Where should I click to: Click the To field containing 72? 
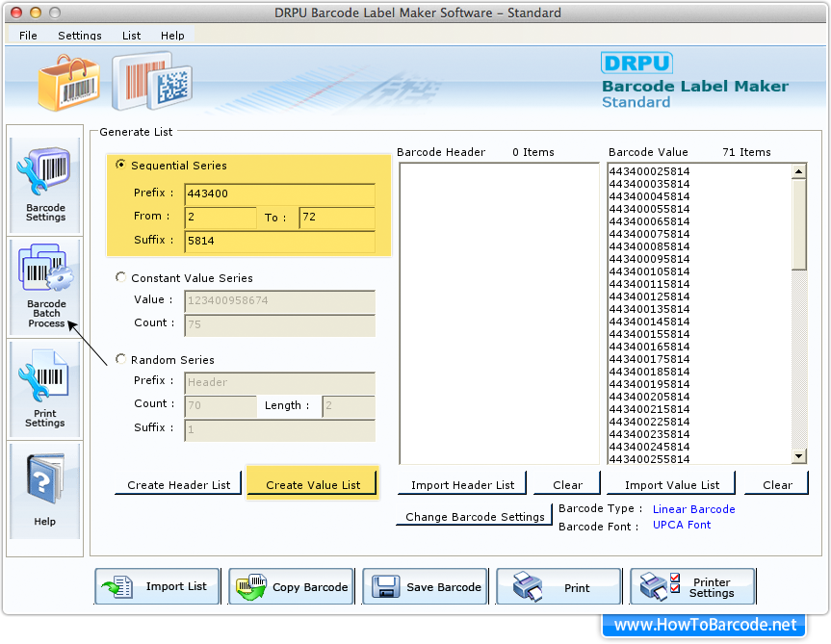coord(337,218)
